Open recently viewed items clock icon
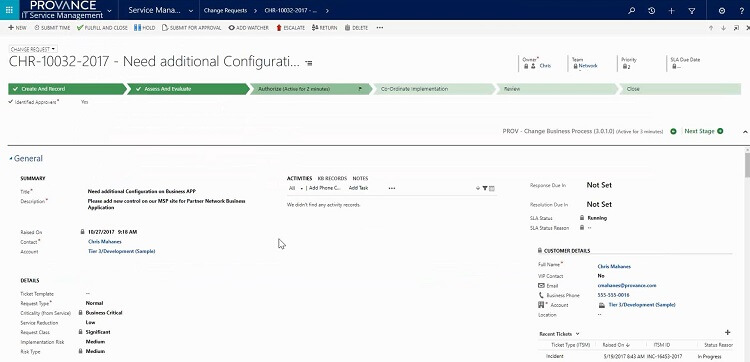Image resolution: width=750 pixels, height=362 pixels. click(651, 11)
